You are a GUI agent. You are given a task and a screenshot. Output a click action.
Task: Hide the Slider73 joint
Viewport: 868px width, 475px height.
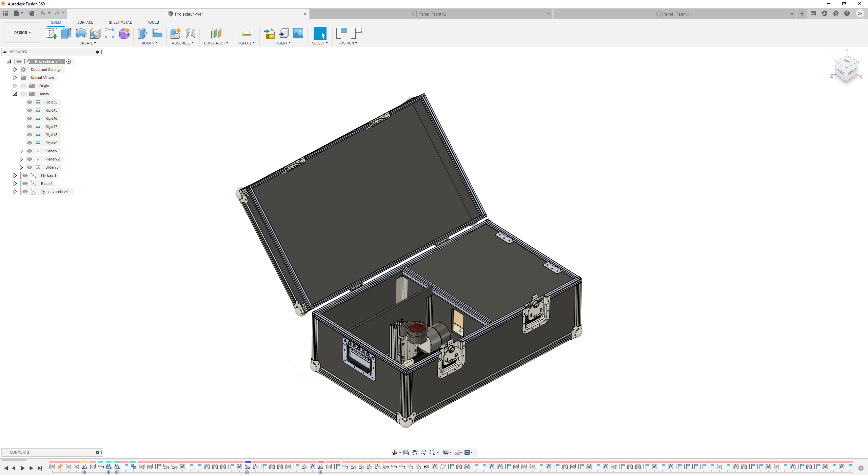tap(29, 167)
